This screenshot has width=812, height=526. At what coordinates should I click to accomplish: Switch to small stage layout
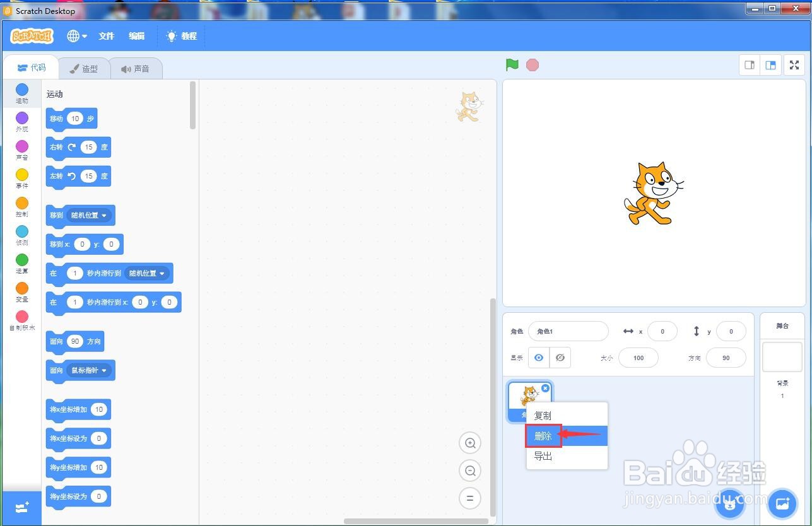[750, 65]
